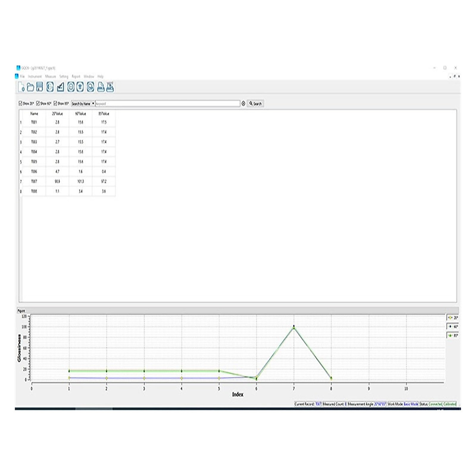Expand the Search by Name dropdown
The height and width of the screenshot is (476, 476).
[x=93, y=104]
